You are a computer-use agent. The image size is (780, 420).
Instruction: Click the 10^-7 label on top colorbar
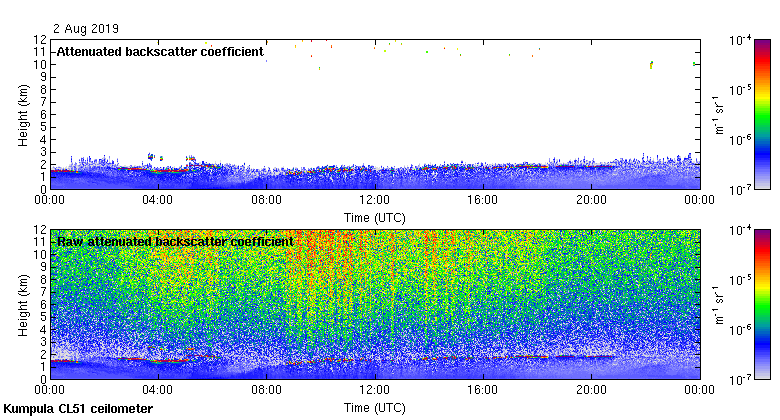(x=740, y=190)
